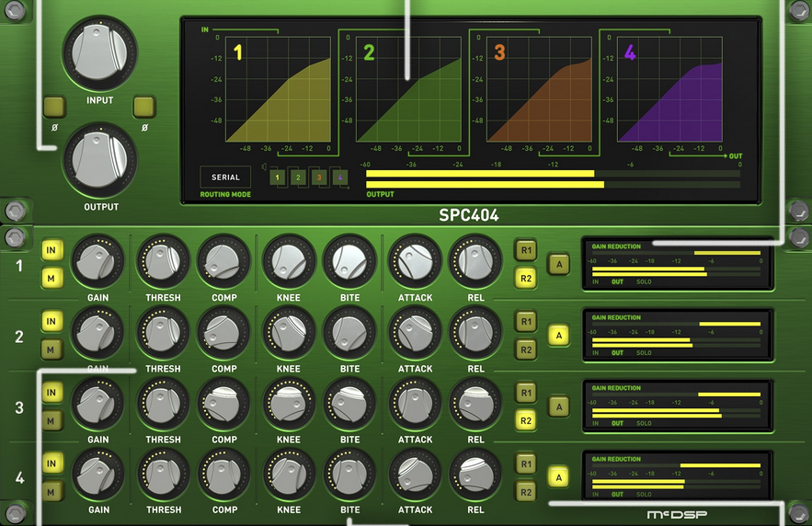The width and height of the screenshot is (812, 526).
Task: Open the purple compressor 4 transfer curve graph
Action: coord(669,89)
